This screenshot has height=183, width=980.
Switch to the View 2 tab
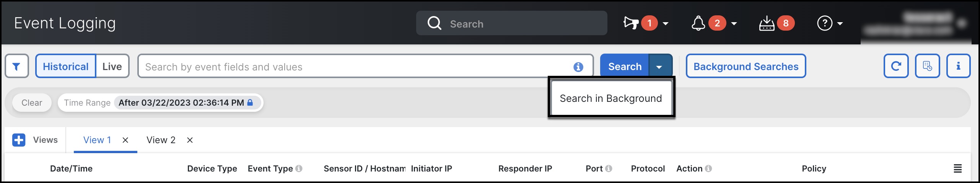pos(161,140)
